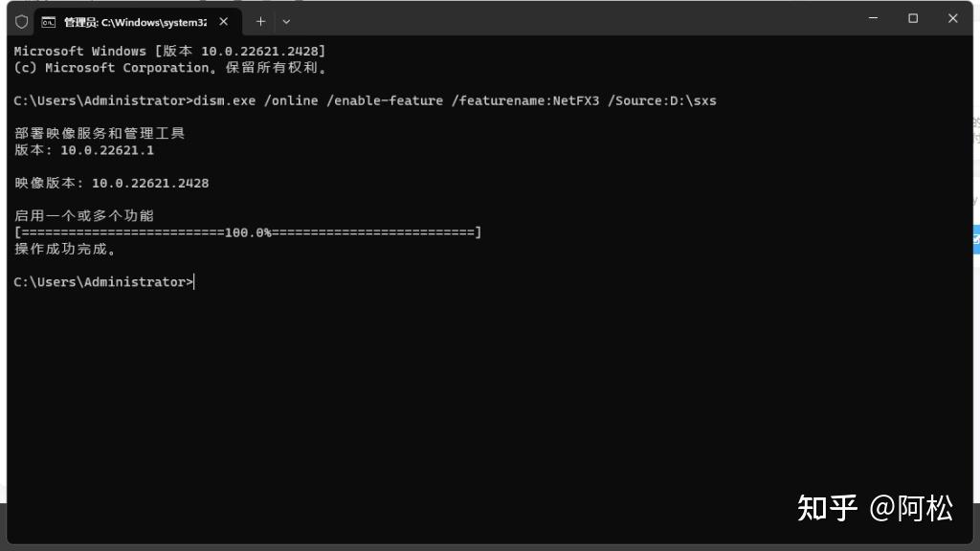Minimize the terminal window
This screenshot has width=980, height=551.
click(x=873, y=18)
